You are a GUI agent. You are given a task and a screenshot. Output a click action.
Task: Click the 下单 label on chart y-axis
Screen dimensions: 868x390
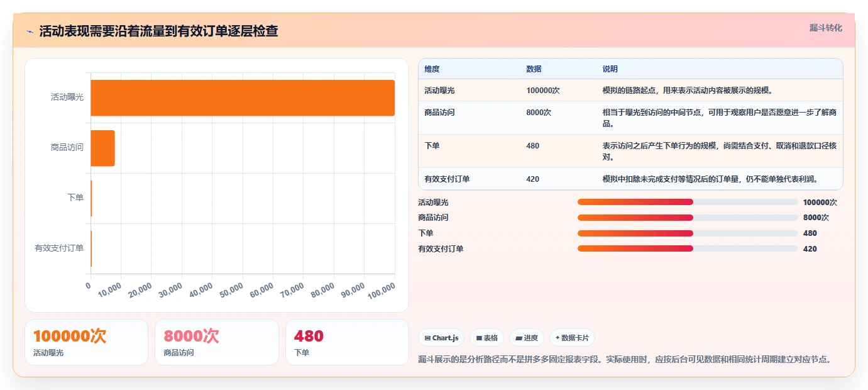pos(75,198)
